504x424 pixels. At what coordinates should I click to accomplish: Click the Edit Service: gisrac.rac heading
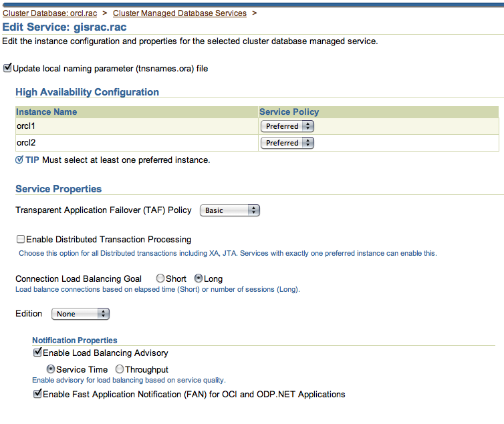tap(65, 27)
